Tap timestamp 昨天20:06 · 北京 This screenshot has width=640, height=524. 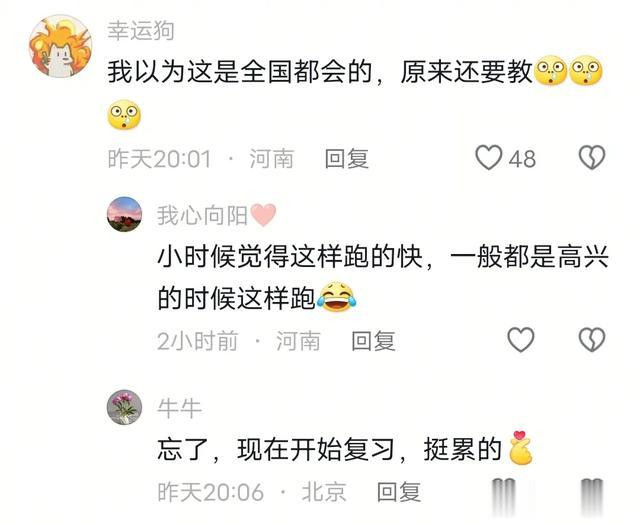[x=252, y=492]
